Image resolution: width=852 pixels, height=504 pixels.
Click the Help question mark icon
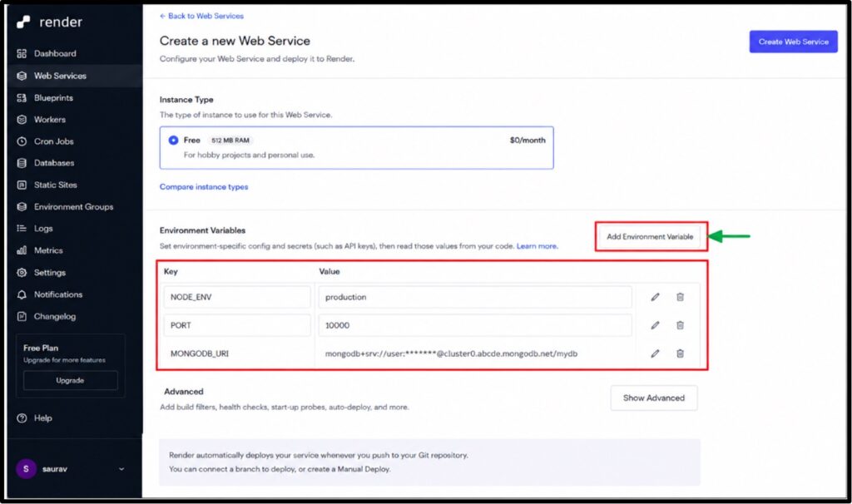pyautogui.click(x=22, y=418)
